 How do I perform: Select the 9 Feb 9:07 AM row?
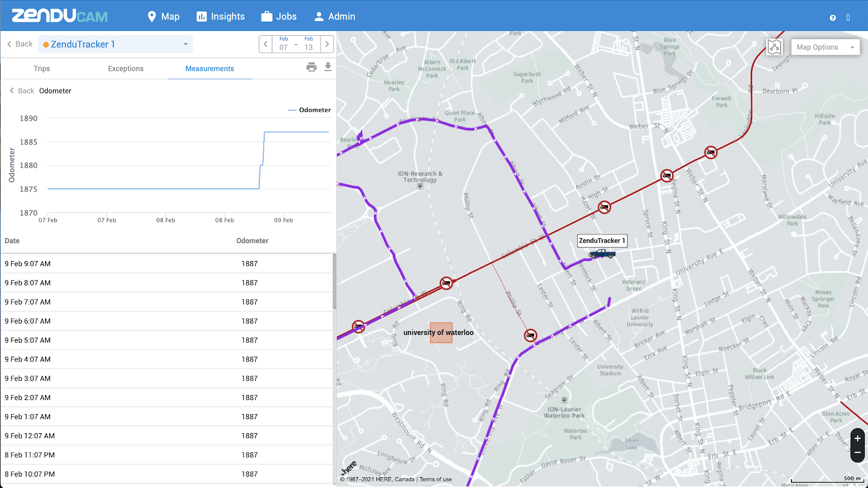tap(167, 264)
